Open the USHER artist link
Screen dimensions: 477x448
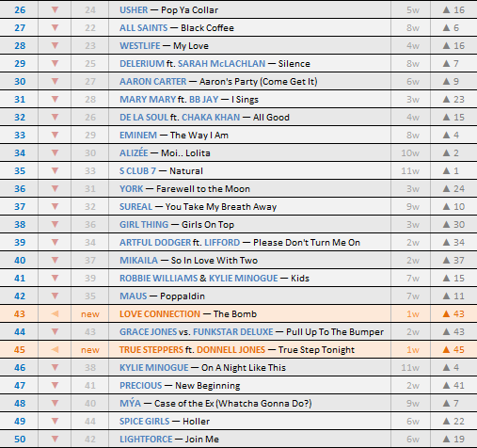click(134, 10)
